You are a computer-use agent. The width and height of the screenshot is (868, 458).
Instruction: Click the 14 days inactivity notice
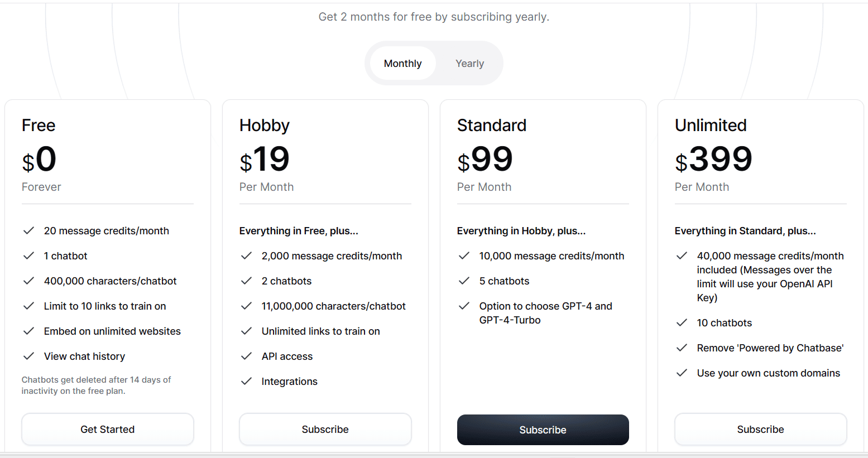[x=96, y=385]
